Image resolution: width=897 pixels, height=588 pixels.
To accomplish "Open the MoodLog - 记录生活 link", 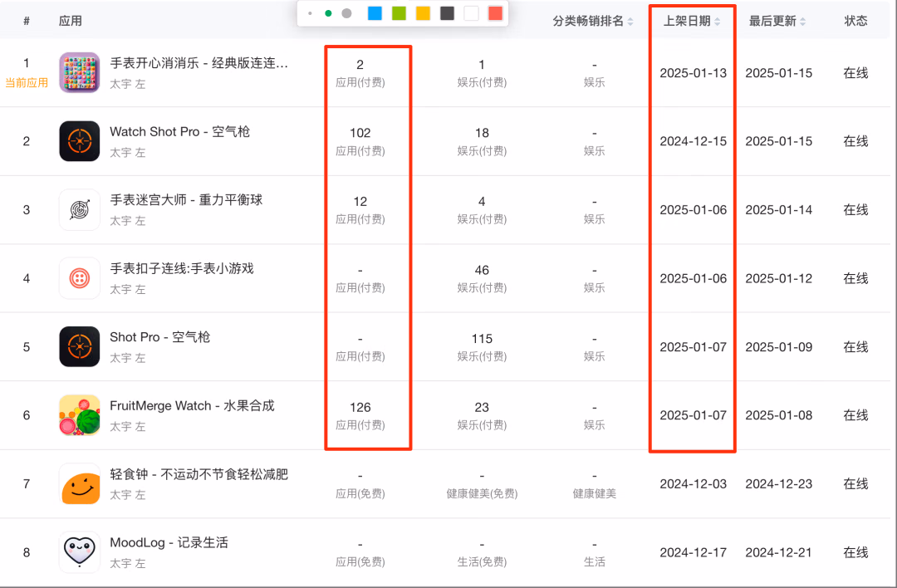I will [169, 543].
